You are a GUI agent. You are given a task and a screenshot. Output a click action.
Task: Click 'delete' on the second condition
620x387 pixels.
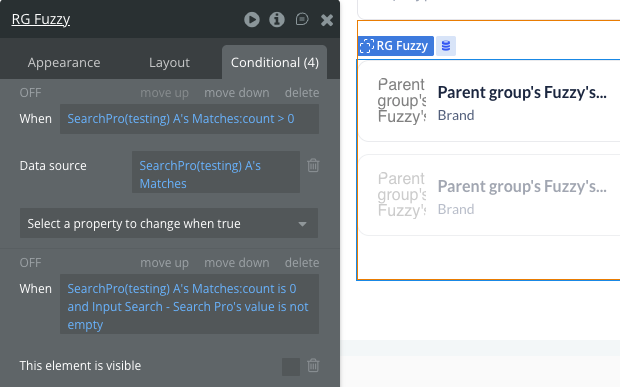[x=302, y=262]
